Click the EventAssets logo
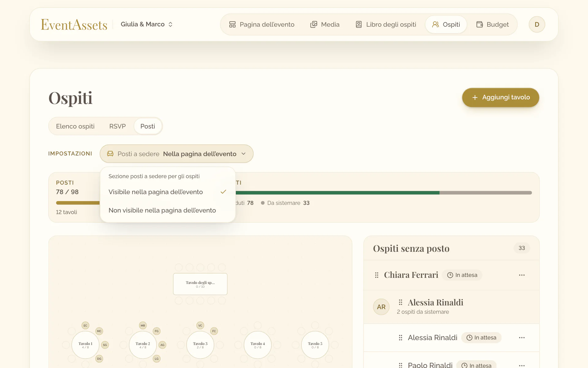The image size is (588, 368). (x=74, y=25)
